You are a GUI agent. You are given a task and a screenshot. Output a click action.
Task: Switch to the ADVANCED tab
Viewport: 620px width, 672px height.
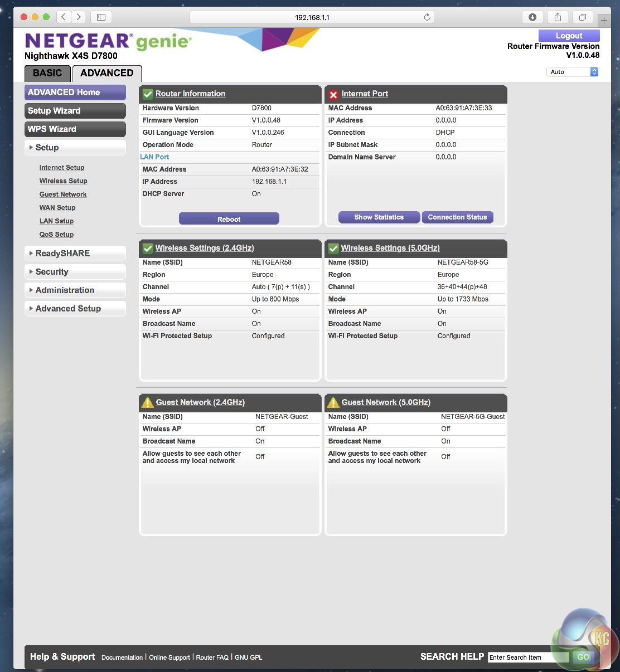coord(107,73)
